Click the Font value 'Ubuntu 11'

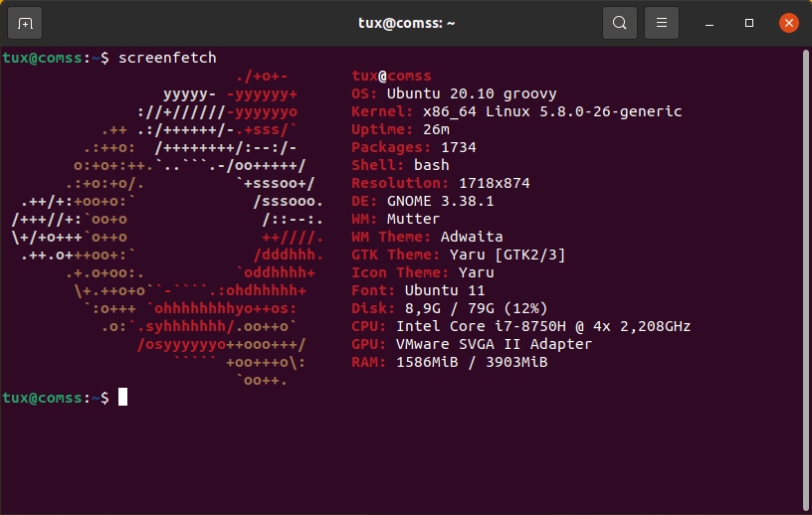445,290
